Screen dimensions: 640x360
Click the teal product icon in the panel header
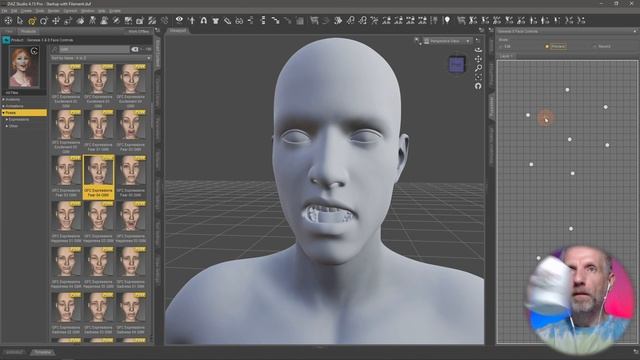[x=6, y=40]
